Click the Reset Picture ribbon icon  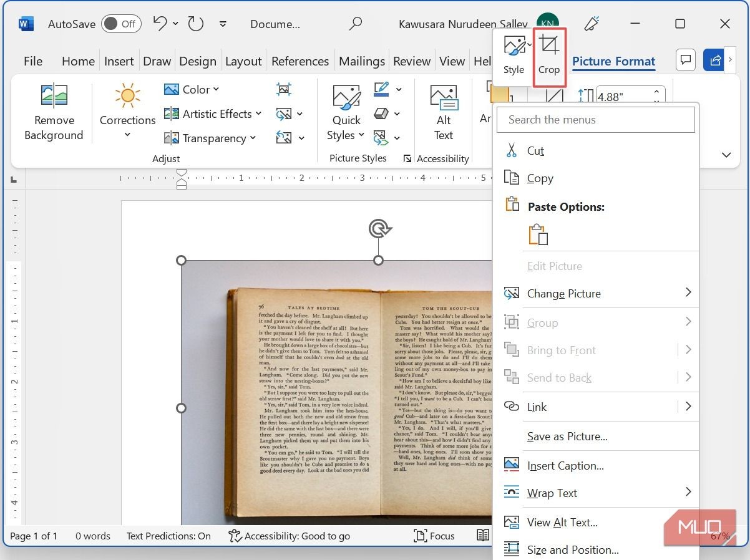tap(284, 138)
